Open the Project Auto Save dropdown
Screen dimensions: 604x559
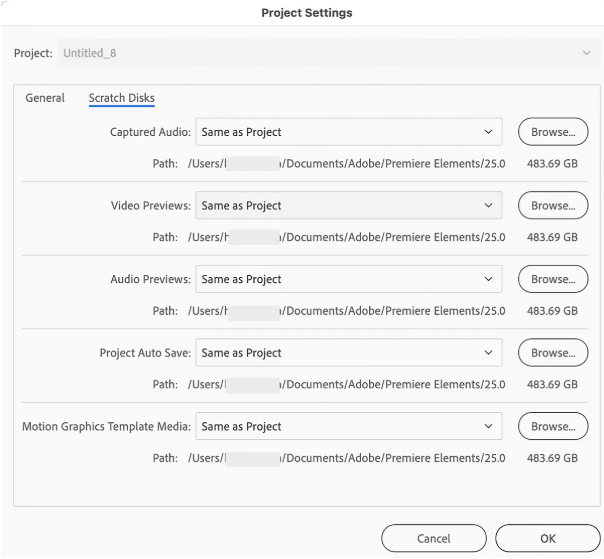(348, 353)
